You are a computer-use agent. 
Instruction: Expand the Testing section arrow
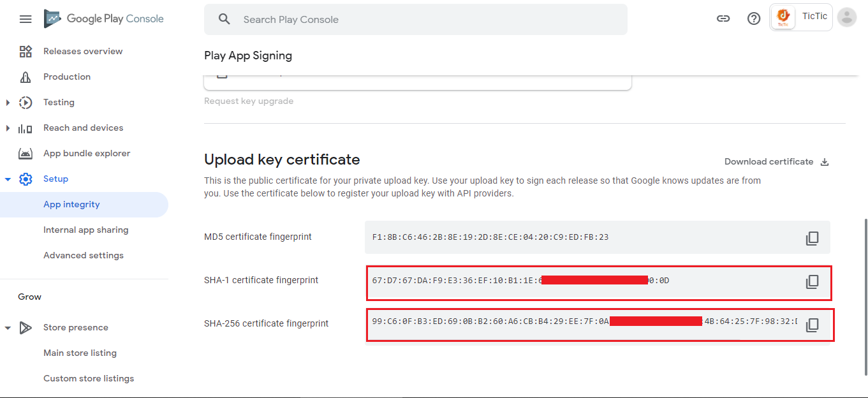pyautogui.click(x=8, y=102)
